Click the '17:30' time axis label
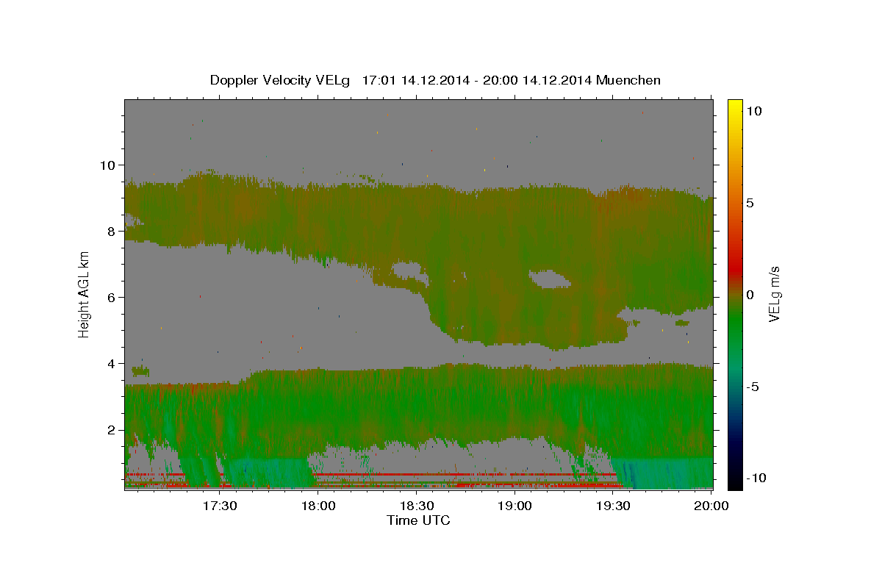Screen dimensions: 882x588 tap(220, 506)
